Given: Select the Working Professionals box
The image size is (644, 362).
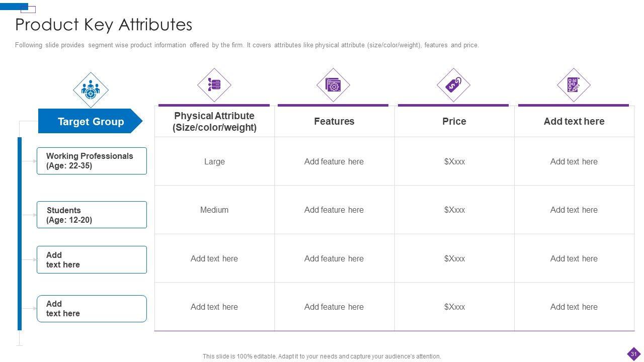Looking at the screenshot, I should [x=92, y=161].
